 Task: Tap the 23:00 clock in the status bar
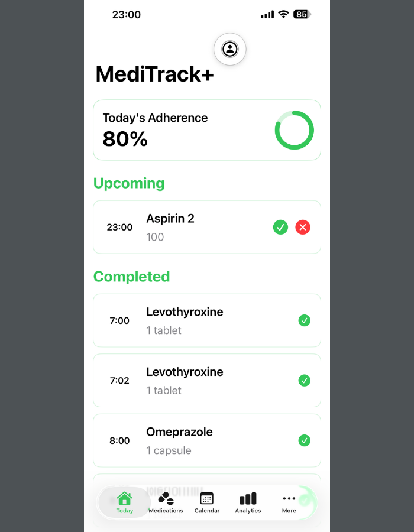(x=127, y=14)
